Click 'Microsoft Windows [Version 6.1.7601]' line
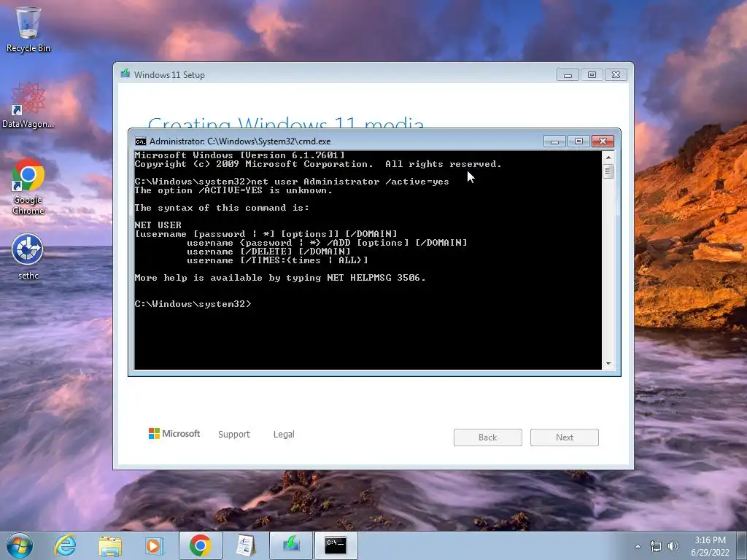The width and height of the screenshot is (747, 560). (239, 155)
